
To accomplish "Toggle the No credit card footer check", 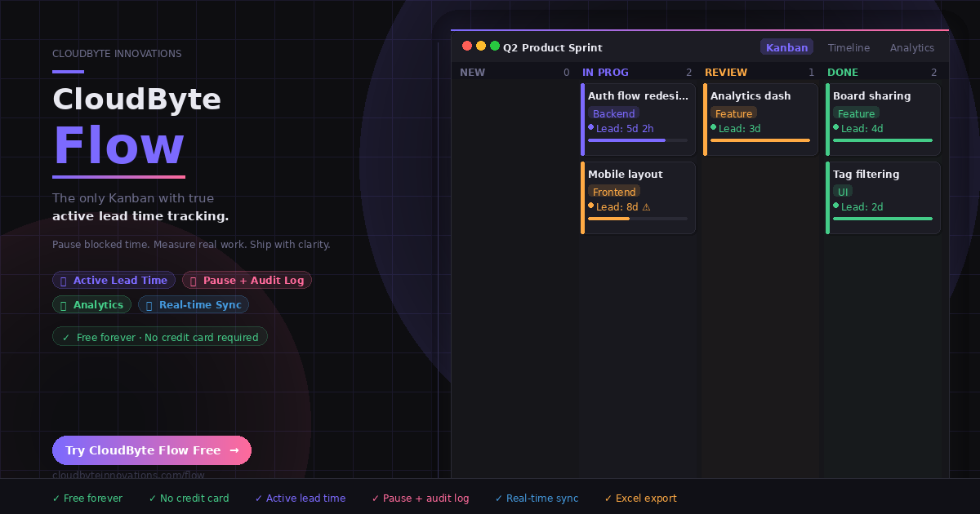I will pos(150,498).
